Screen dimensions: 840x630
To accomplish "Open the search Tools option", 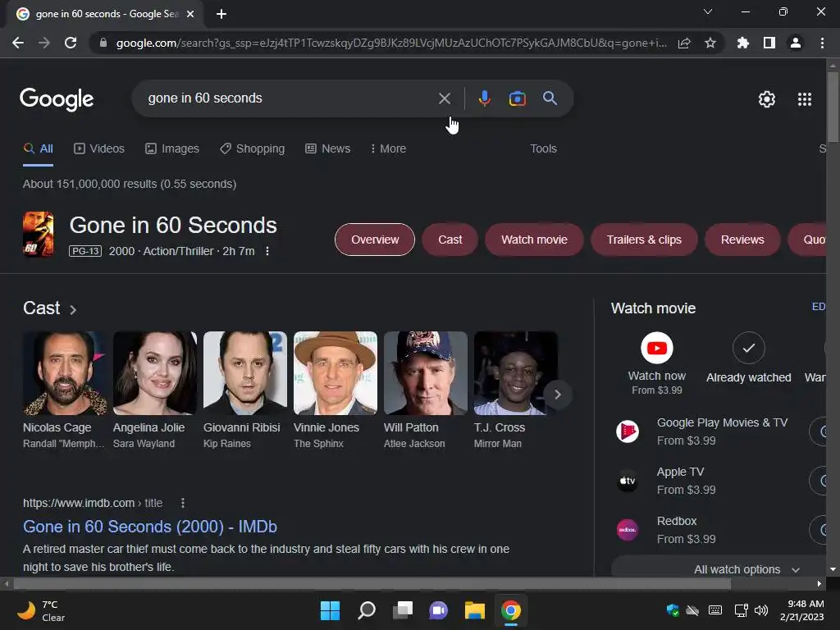I will coord(543,149).
